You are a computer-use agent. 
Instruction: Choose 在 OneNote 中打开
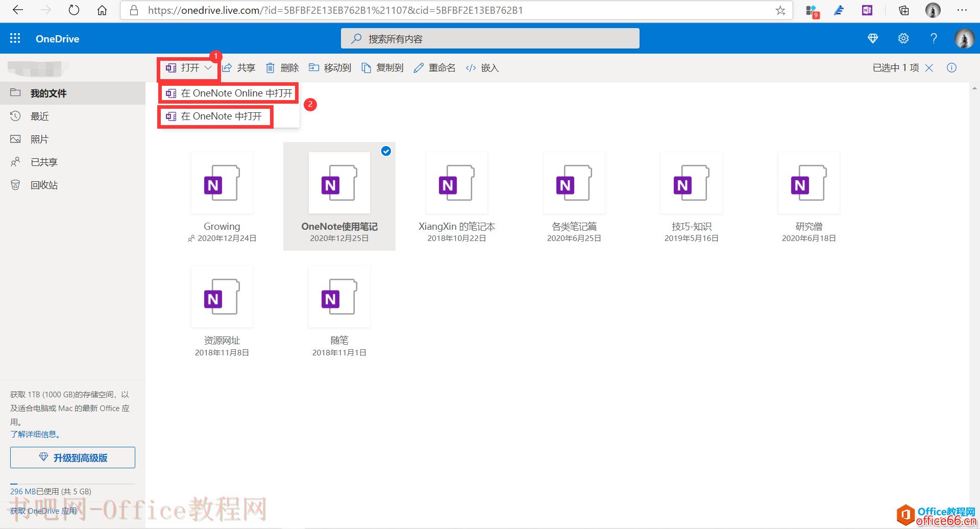[x=215, y=116]
